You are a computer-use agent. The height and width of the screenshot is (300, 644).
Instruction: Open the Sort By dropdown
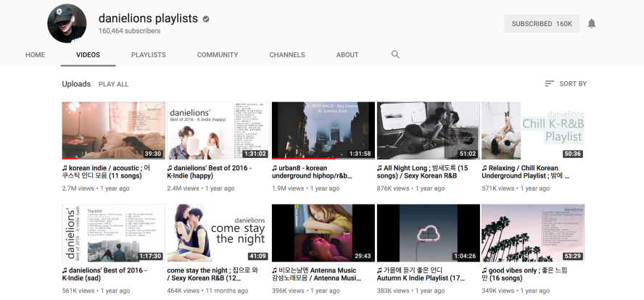point(566,84)
